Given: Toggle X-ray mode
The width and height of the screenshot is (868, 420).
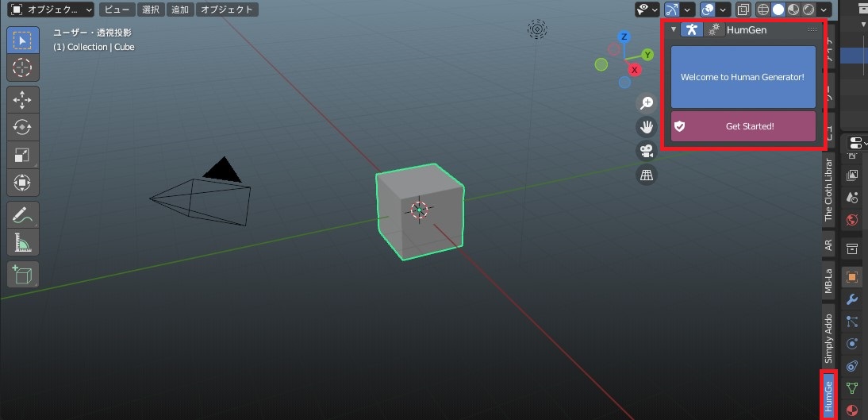Looking at the screenshot, I should pyautogui.click(x=743, y=10).
